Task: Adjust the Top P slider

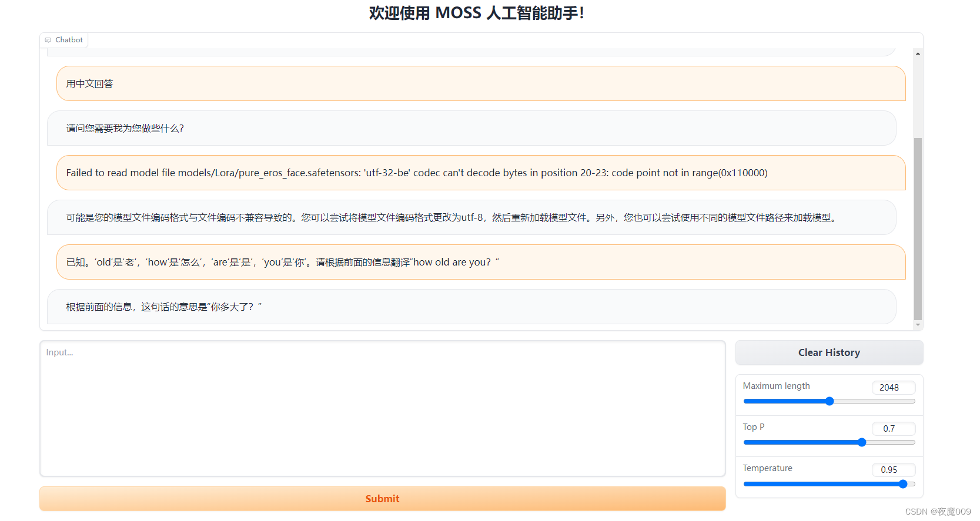Action: pyautogui.click(x=829, y=442)
